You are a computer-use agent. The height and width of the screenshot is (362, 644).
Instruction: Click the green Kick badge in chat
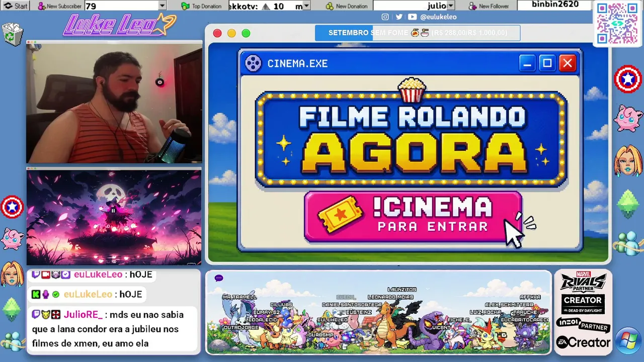click(x=36, y=295)
